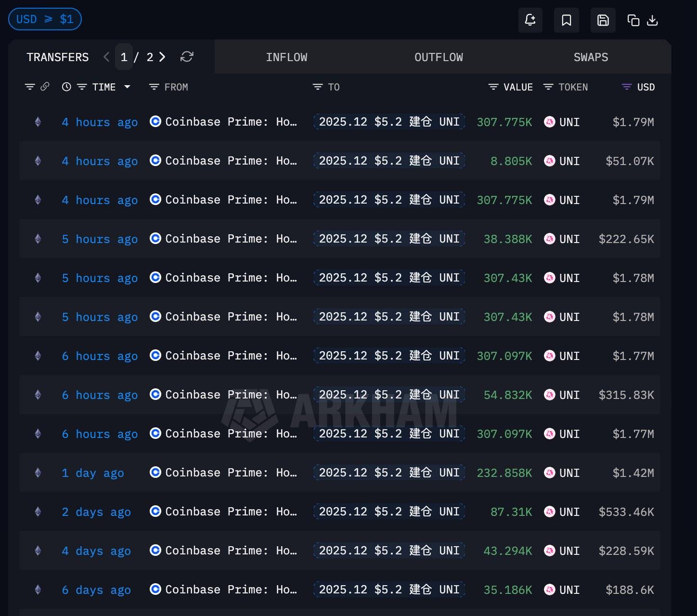Switch to the INFLOW tab

pos(287,57)
